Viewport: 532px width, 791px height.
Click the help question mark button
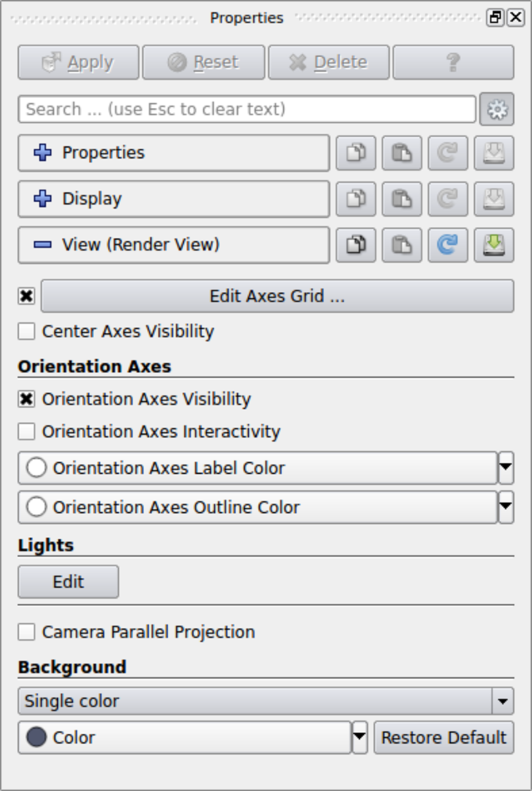tap(453, 62)
